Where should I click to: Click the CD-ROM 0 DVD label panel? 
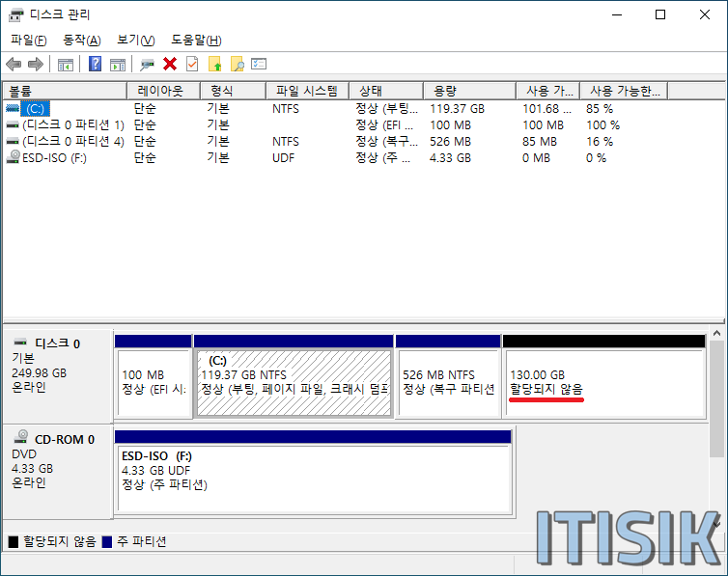click(58, 472)
